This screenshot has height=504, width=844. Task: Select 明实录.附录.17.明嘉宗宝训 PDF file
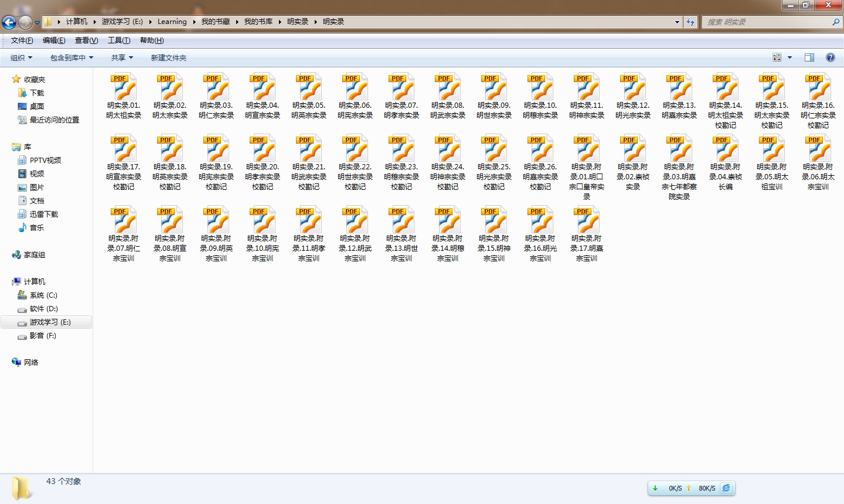[587, 221]
